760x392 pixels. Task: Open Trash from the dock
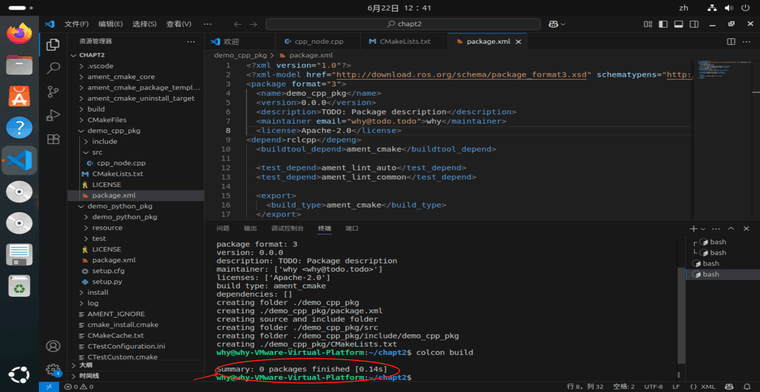(x=19, y=286)
